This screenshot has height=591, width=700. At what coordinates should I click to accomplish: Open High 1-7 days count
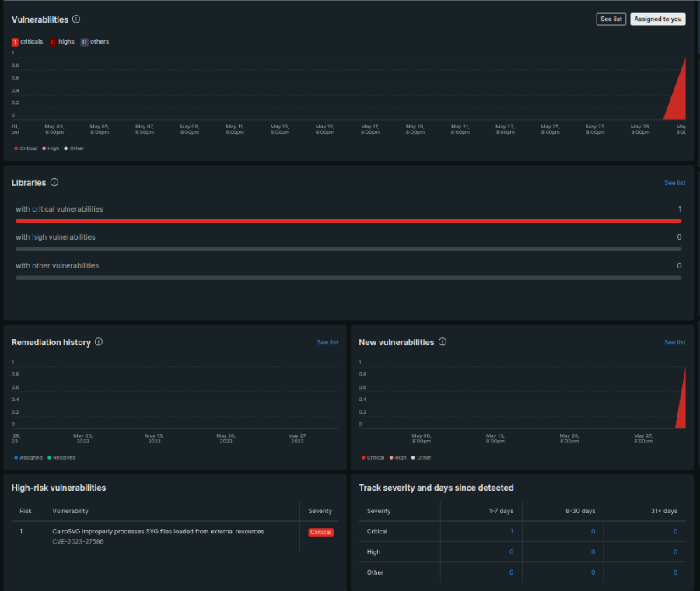pos(511,552)
